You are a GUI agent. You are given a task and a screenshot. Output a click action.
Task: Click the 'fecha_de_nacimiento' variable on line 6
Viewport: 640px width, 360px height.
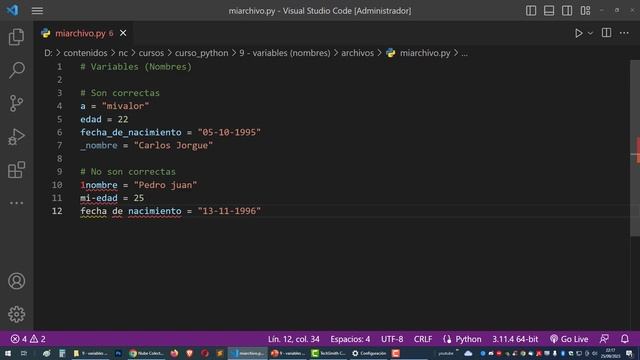point(131,132)
